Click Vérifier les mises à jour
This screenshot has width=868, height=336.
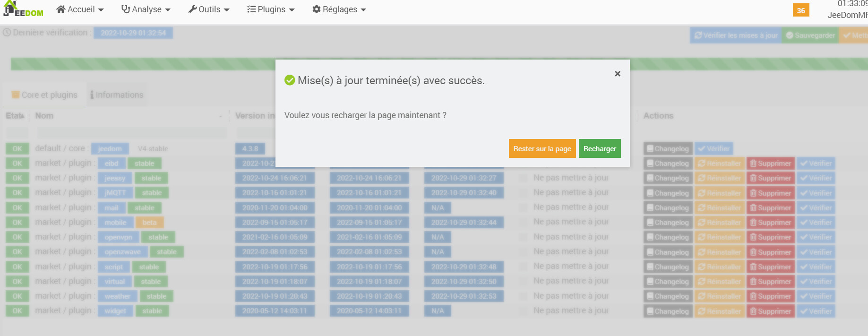736,35
